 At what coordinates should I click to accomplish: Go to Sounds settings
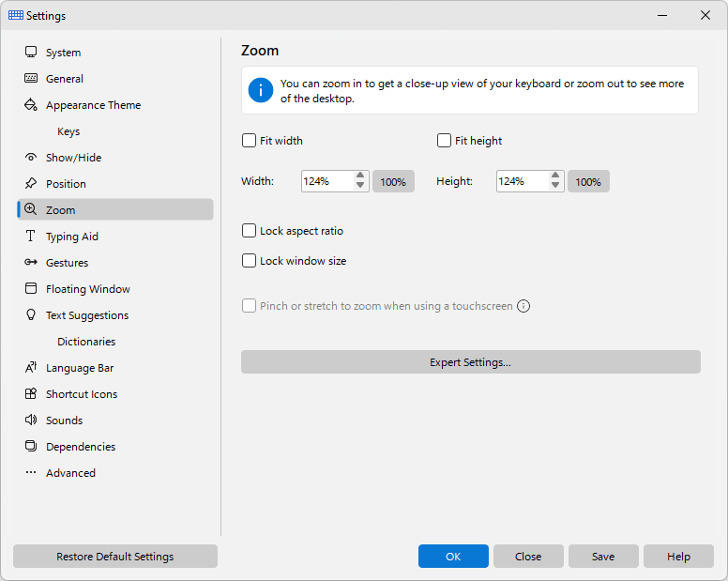[115, 420]
